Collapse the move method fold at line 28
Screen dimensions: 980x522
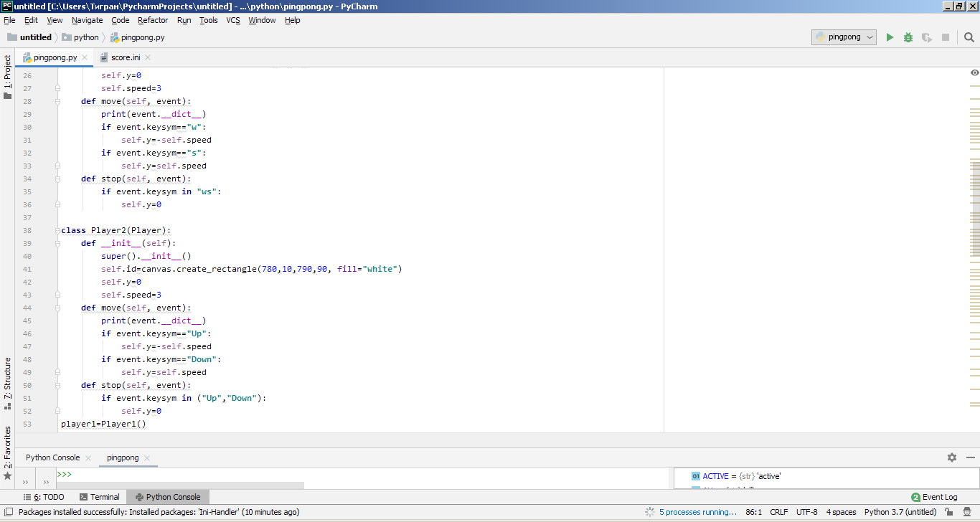click(x=57, y=101)
